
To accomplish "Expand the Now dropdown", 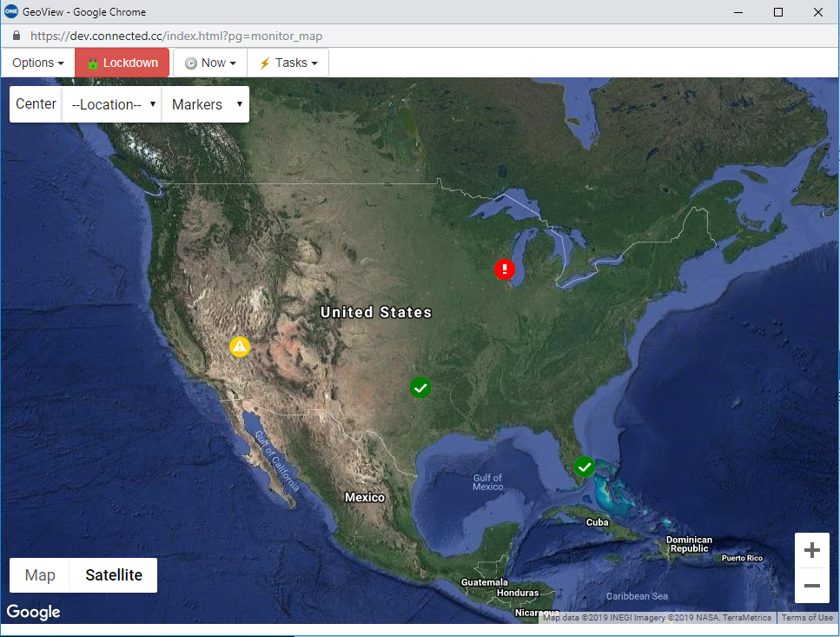I will tap(209, 63).
